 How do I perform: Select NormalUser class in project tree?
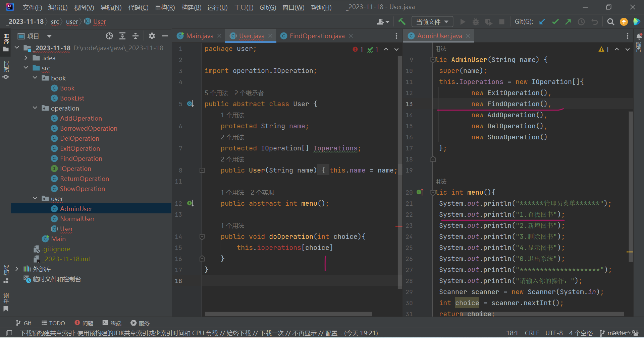(77, 219)
